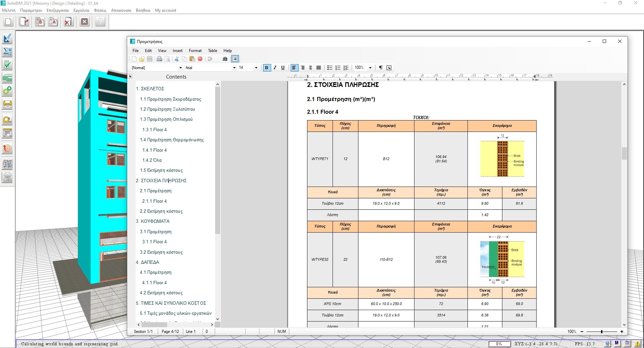
Task: Go to 1.5 Εκτίμηση κόστους in contents
Action: pyautogui.click(x=161, y=170)
